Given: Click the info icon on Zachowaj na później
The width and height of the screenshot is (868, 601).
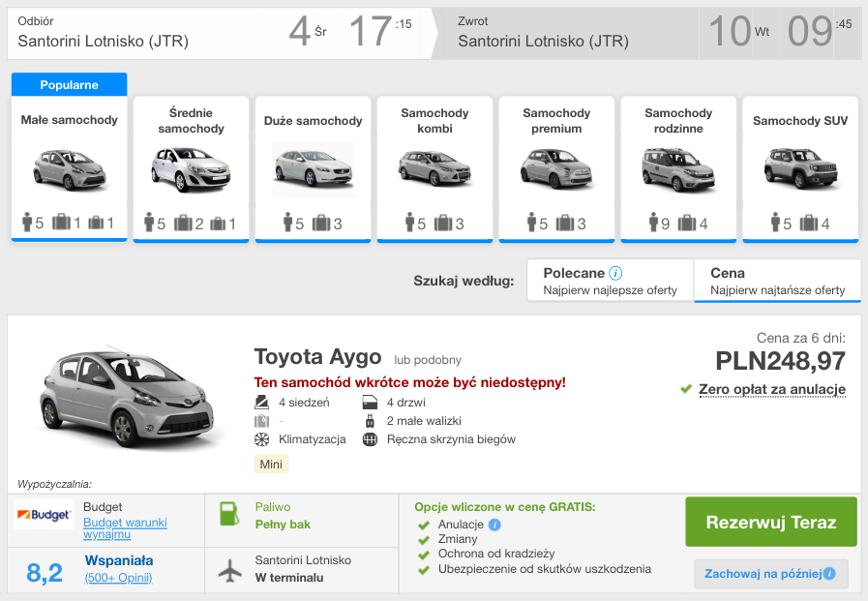Looking at the screenshot, I should [829, 574].
